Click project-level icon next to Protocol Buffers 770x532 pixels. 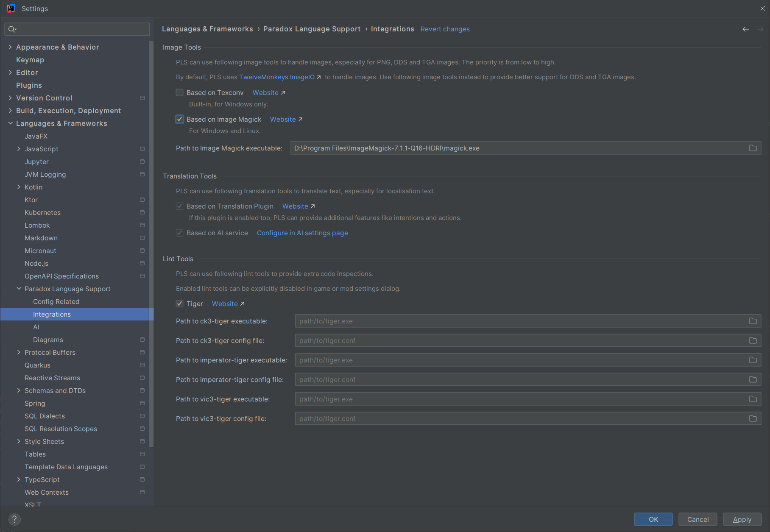point(142,352)
